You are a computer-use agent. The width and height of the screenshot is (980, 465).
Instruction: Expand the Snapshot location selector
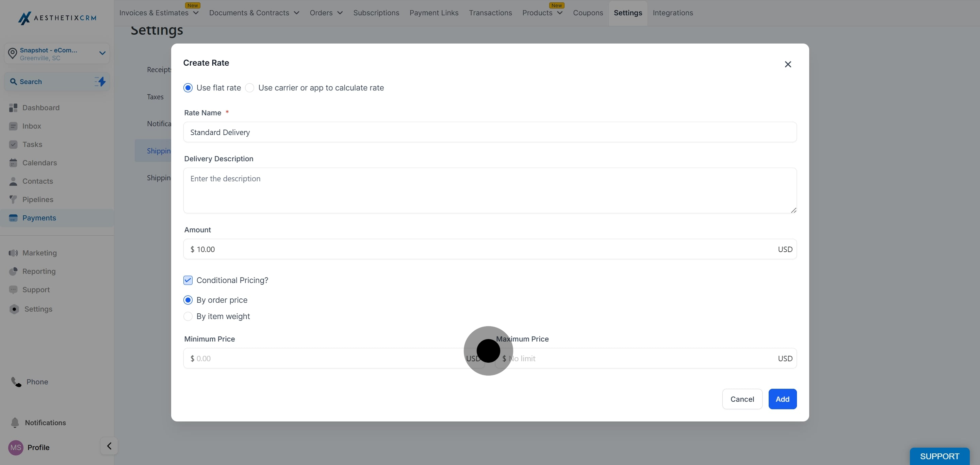(x=102, y=53)
